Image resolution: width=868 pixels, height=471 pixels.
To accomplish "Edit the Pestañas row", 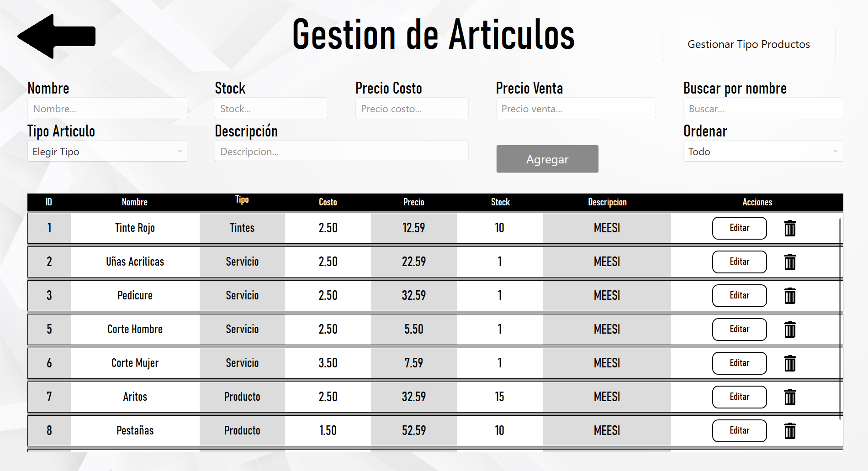I will pyautogui.click(x=739, y=431).
